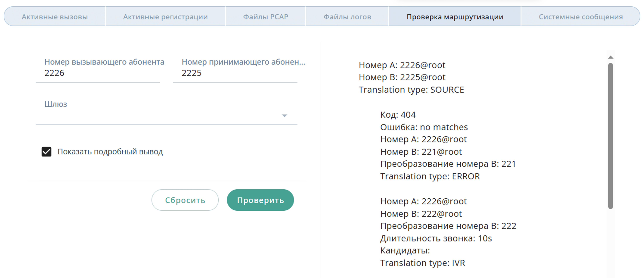Image resolution: width=644 pixels, height=278 pixels.
Task: Click the Ошибка: no matches output line
Action: [424, 127]
